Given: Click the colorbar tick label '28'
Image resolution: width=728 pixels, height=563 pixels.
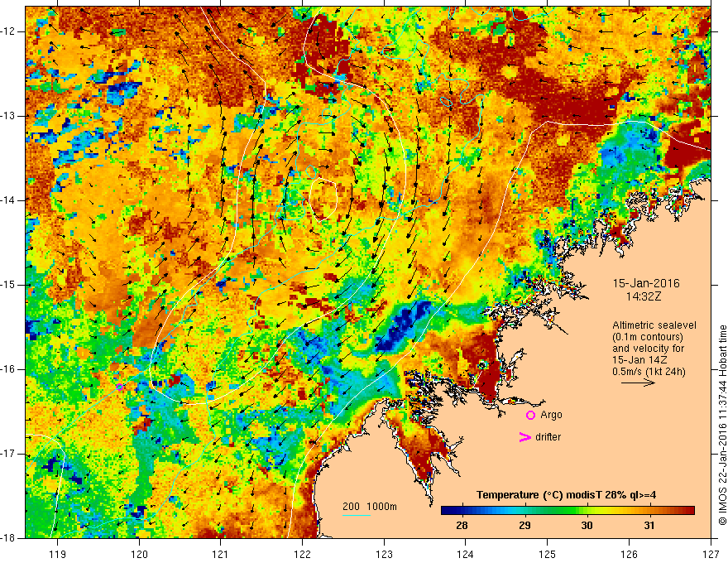Looking at the screenshot, I should (462, 526).
